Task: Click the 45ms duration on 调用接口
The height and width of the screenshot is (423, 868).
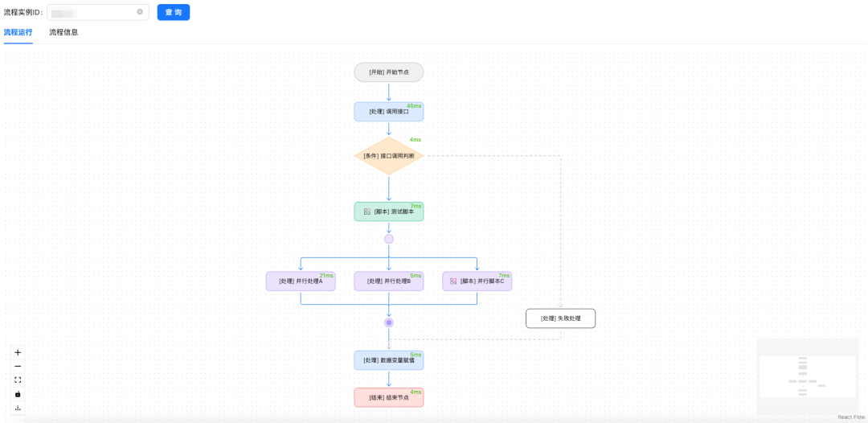Action: pos(414,106)
